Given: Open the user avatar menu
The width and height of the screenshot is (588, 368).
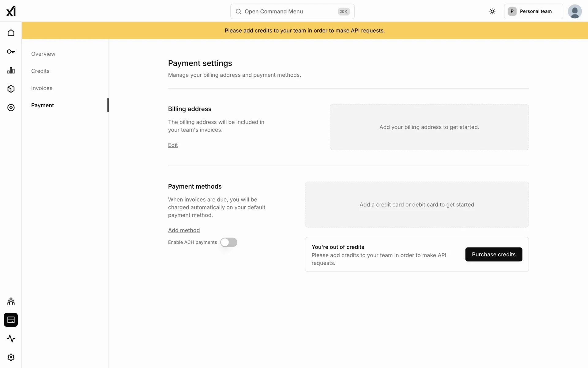Looking at the screenshot, I should (x=575, y=11).
